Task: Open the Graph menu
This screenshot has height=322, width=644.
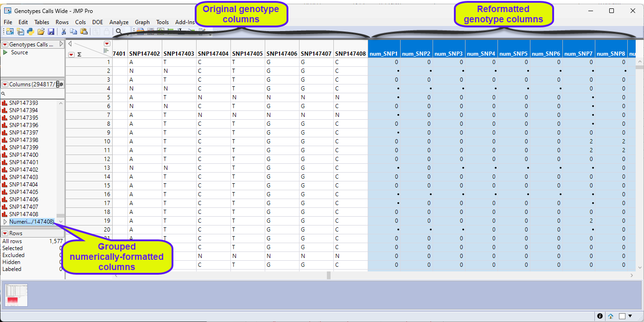Action: [x=142, y=22]
